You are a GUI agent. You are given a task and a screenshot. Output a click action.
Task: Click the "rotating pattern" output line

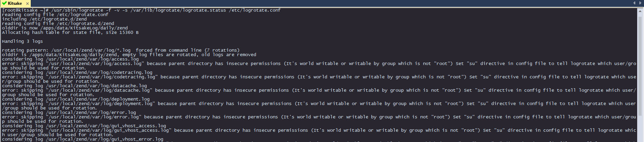121,50
